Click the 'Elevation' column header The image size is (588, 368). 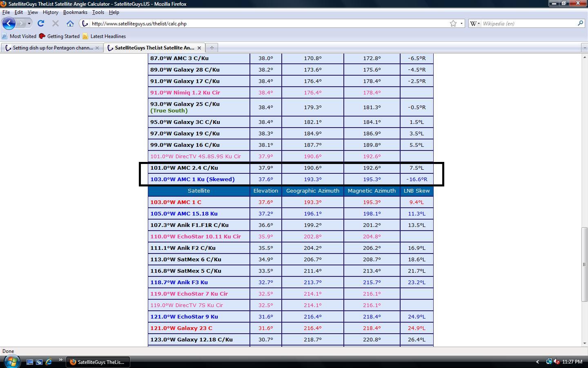pyautogui.click(x=266, y=191)
